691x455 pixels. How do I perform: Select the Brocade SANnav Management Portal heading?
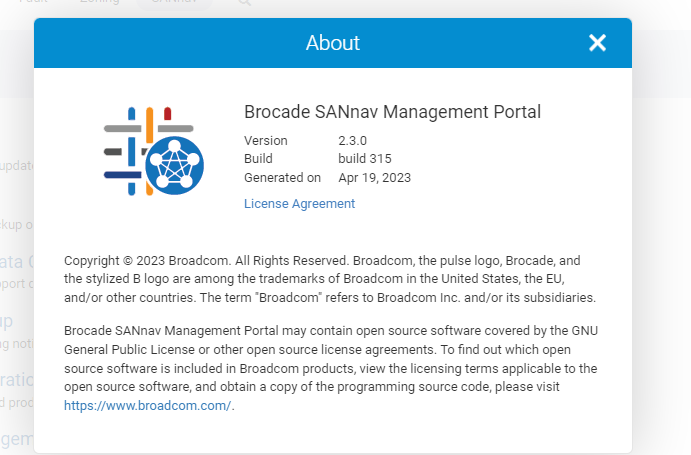click(392, 112)
